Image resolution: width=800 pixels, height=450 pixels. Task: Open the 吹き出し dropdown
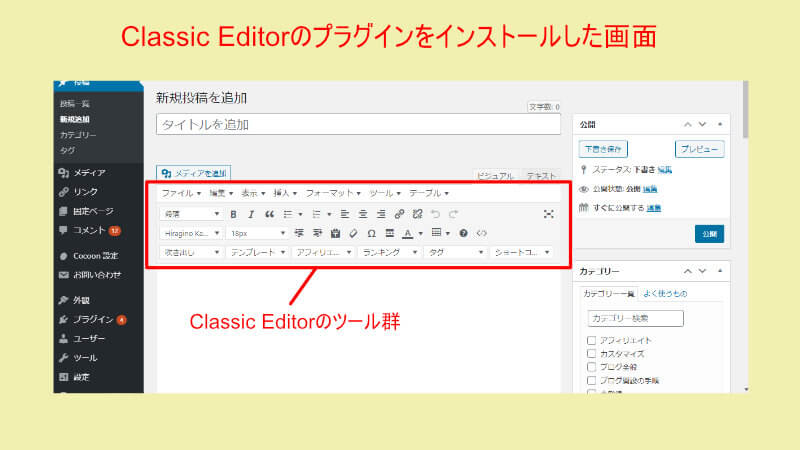click(x=191, y=252)
